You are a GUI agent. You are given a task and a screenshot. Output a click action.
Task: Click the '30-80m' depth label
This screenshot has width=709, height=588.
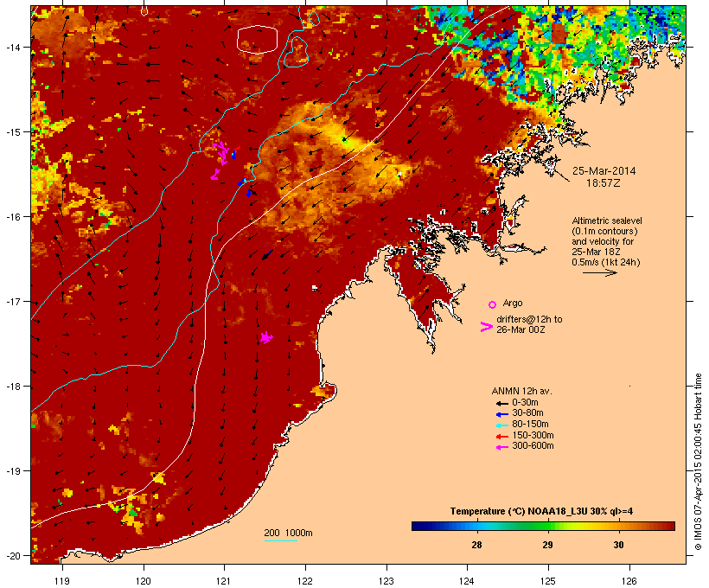(527, 413)
